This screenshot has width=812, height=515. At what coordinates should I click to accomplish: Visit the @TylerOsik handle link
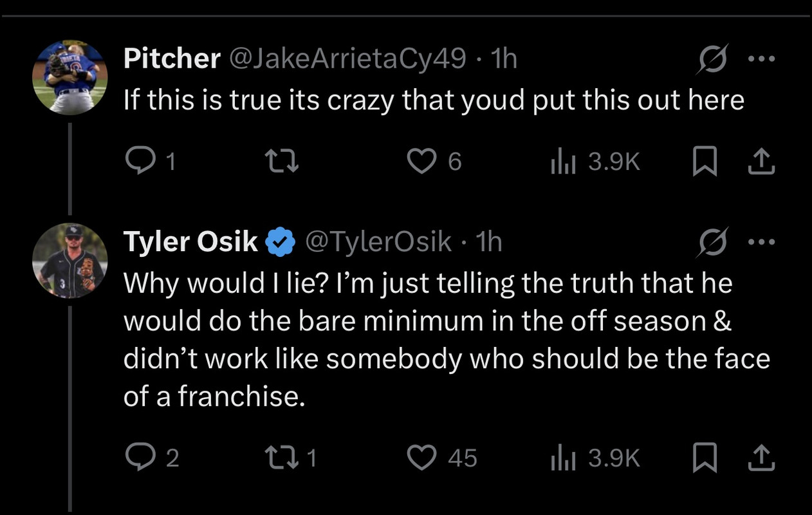378,242
